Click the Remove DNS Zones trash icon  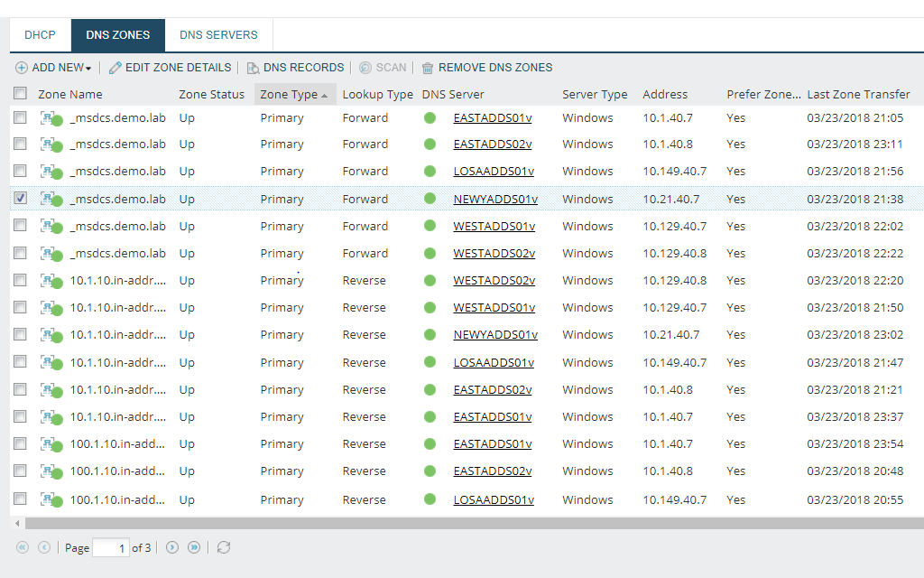pyautogui.click(x=427, y=67)
